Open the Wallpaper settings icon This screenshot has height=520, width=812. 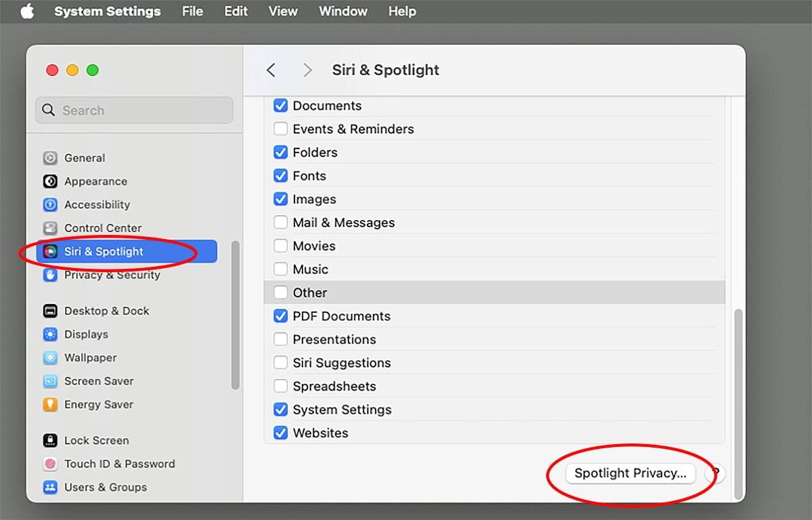click(50, 357)
